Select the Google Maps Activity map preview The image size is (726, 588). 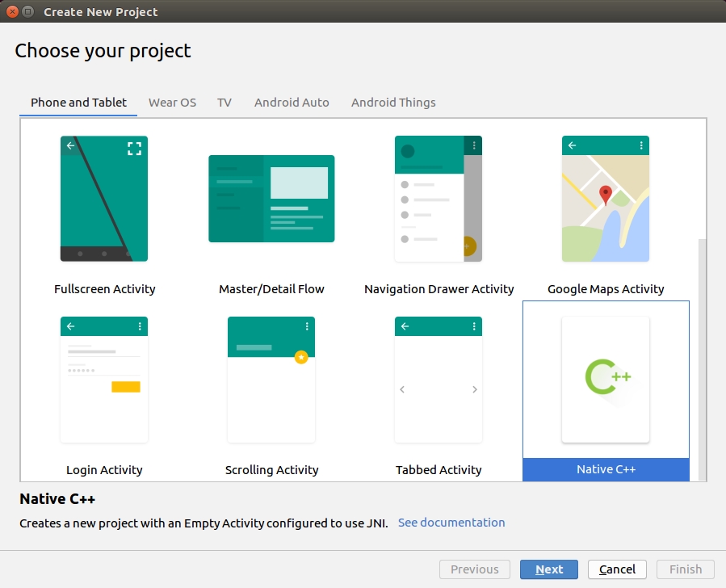coord(606,199)
